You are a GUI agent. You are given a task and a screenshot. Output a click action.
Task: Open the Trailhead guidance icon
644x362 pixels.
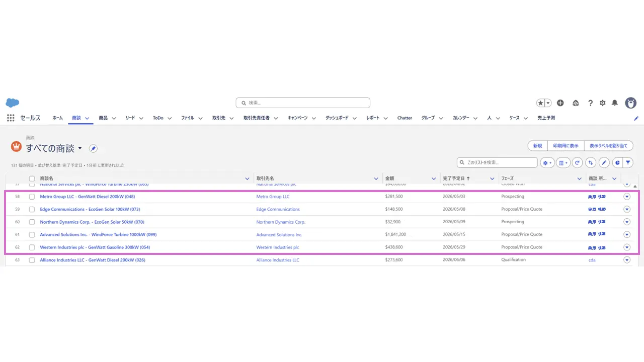pyautogui.click(x=576, y=103)
